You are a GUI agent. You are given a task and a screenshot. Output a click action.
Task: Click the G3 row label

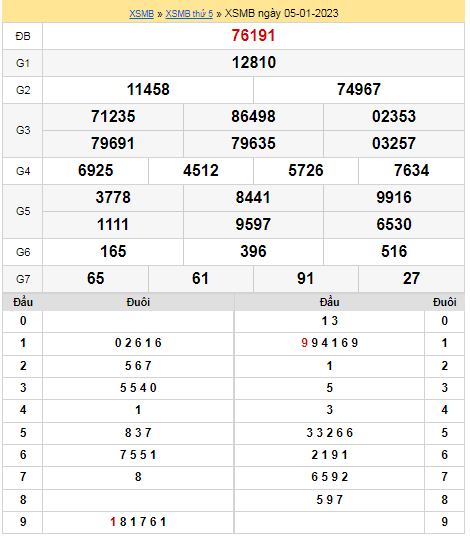pyautogui.click(x=23, y=130)
